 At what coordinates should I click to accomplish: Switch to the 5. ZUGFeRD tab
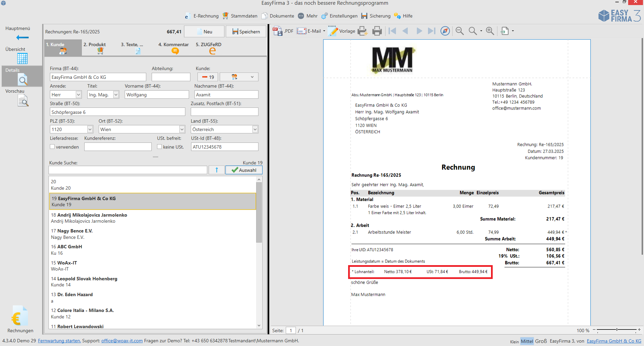click(212, 48)
